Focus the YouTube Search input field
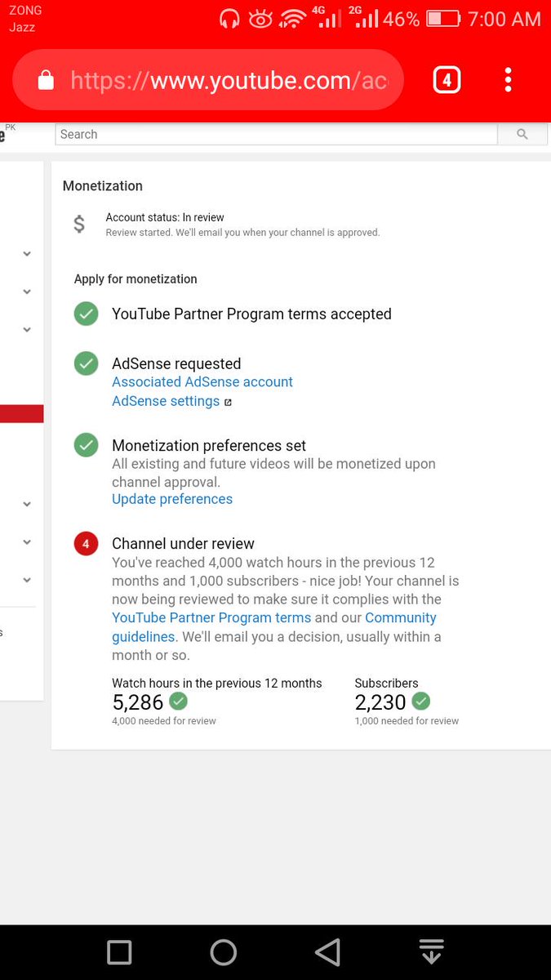This screenshot has height=980, width=551. click(276, 135)
